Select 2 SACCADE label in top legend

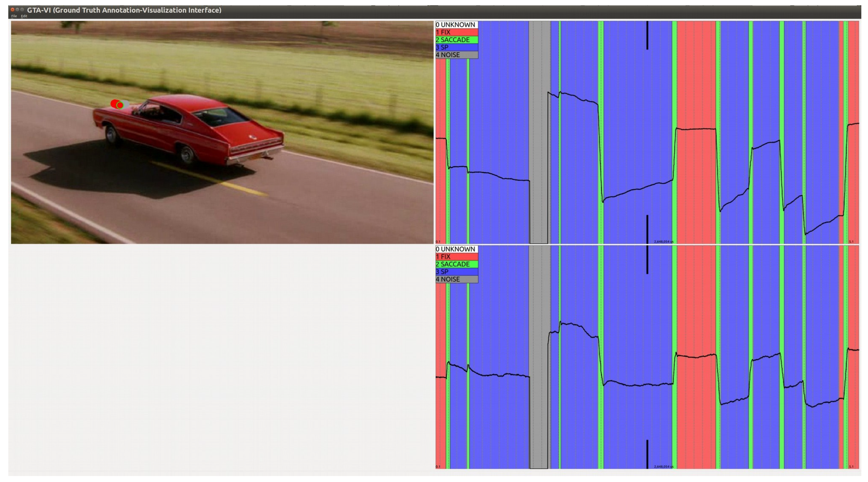click(457, 40)
